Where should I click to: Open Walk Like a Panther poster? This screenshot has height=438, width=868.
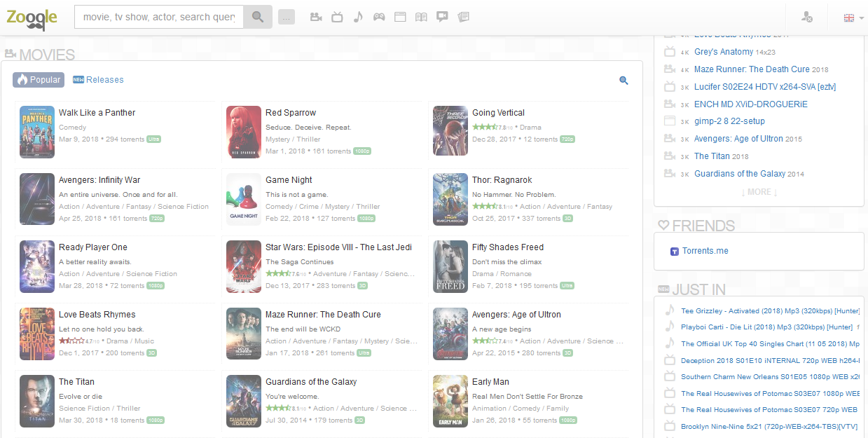coord(37,132)
